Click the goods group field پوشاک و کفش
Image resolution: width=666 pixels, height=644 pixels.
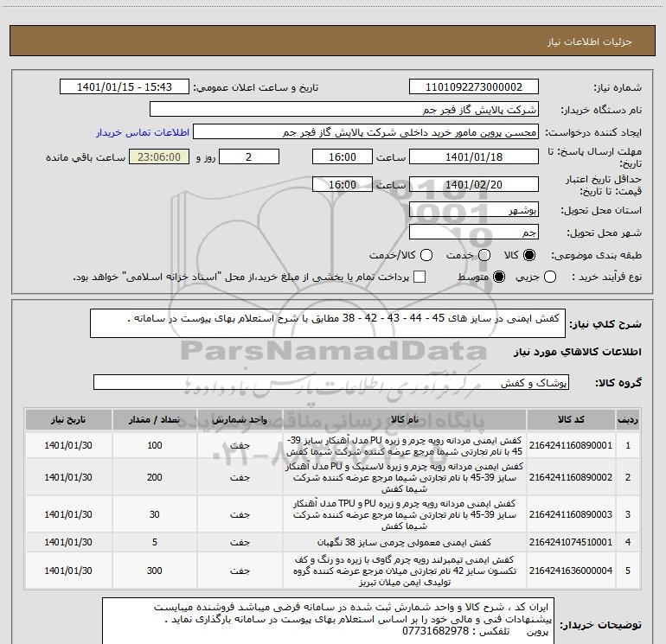coord(331,382)
